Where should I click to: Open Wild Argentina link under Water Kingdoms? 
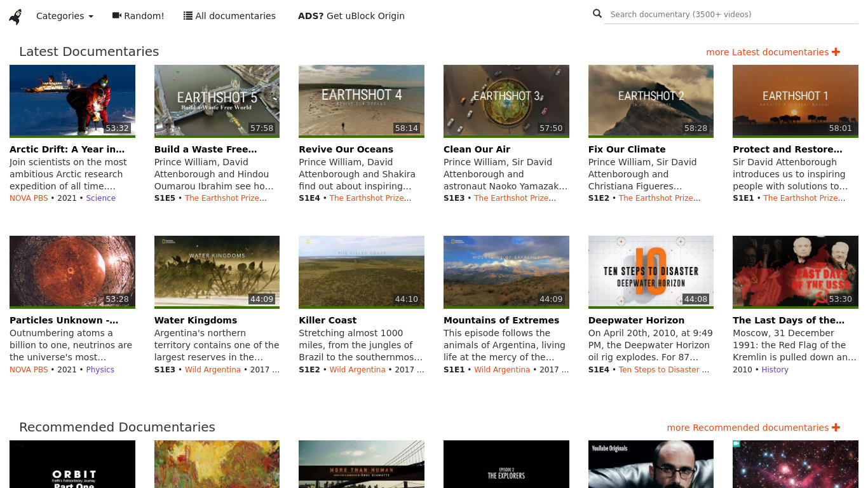coord(213,370)
